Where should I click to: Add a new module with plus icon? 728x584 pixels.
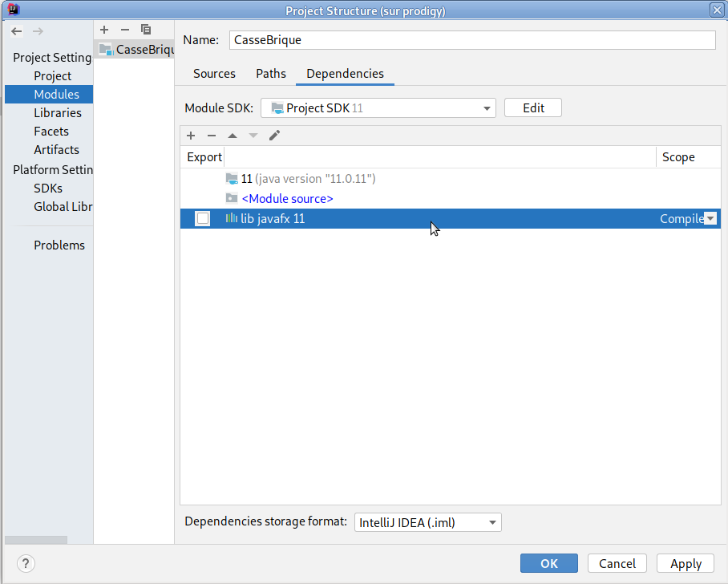click(104, 30)
